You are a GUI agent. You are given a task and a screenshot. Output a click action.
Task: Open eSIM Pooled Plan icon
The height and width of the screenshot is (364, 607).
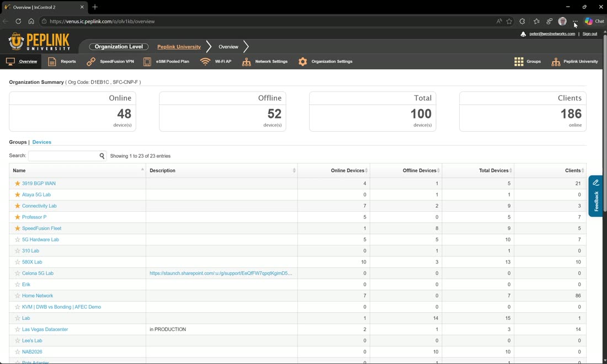pos(147,62)
